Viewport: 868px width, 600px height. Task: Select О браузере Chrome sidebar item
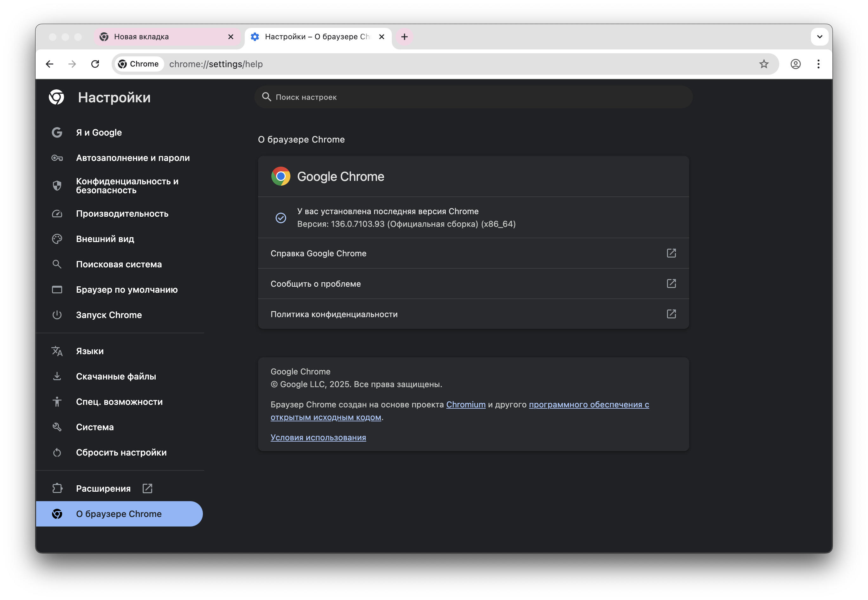tap(119, 514)
